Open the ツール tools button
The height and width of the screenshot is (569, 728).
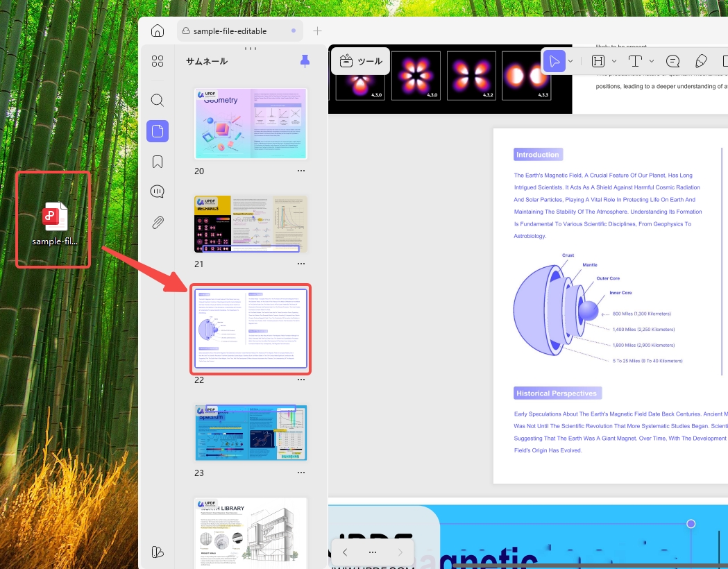click(x=361, y=61)
